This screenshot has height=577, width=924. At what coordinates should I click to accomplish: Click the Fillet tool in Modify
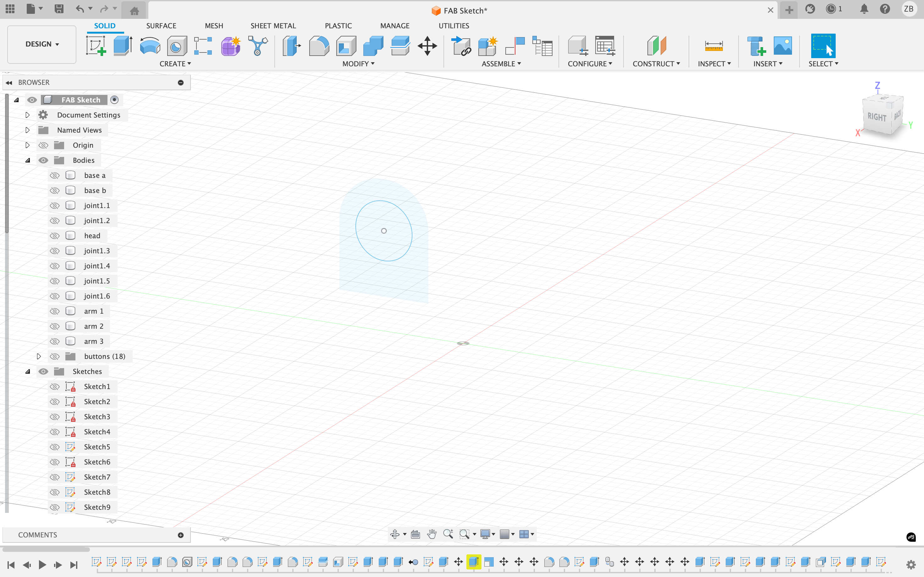pyautogui.click(x=319, y=46)
